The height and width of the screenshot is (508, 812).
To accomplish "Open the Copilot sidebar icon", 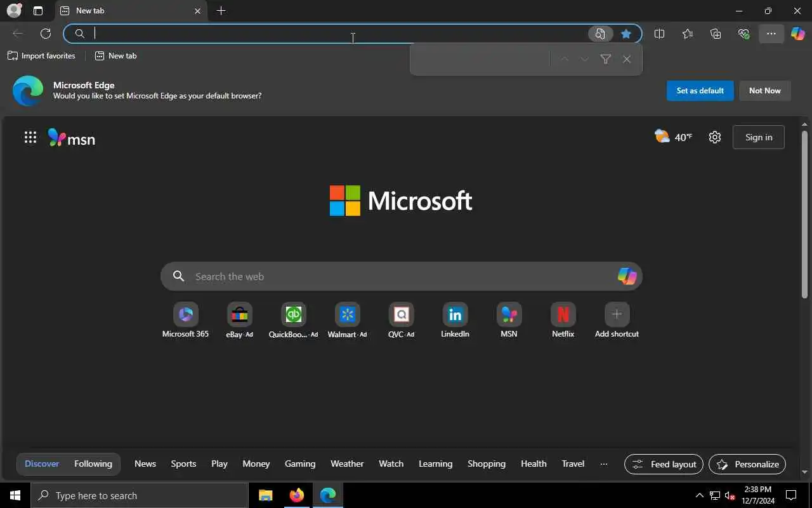I will coord(798,34).
